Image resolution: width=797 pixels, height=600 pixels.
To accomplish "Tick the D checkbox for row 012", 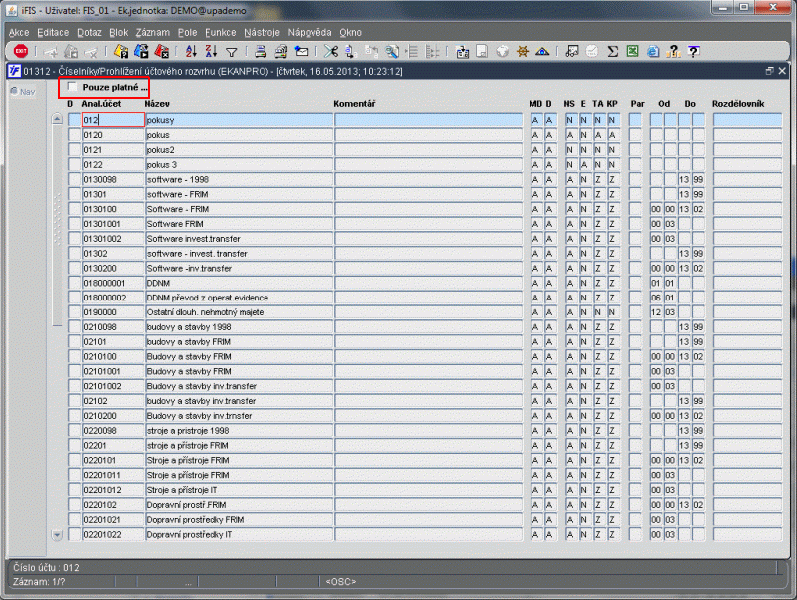I will 75,120.
